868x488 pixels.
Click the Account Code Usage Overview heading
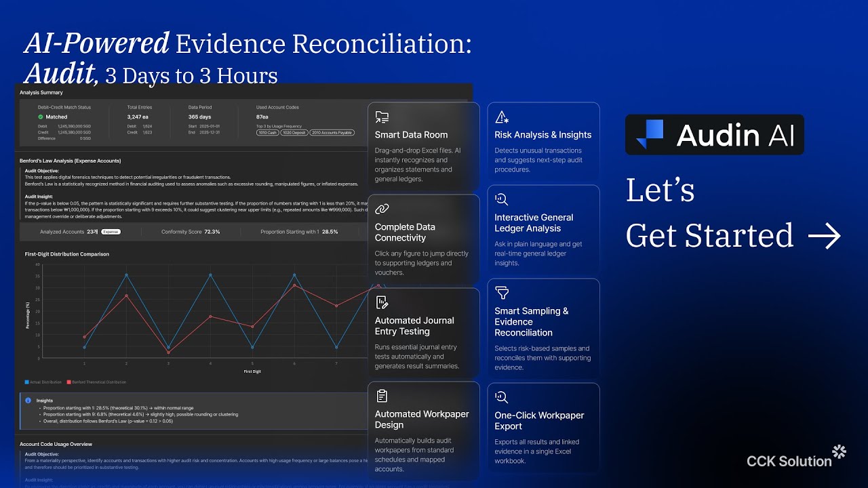tap(56, 444)
